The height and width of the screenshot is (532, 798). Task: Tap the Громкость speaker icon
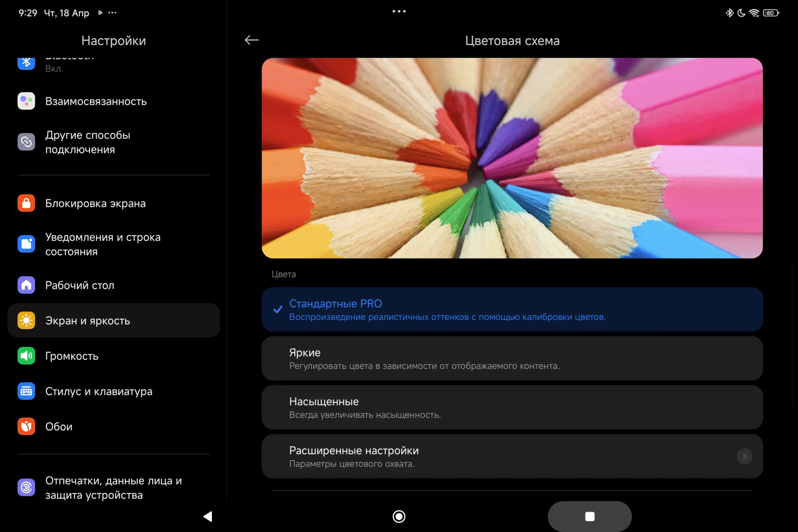point(26,356)
